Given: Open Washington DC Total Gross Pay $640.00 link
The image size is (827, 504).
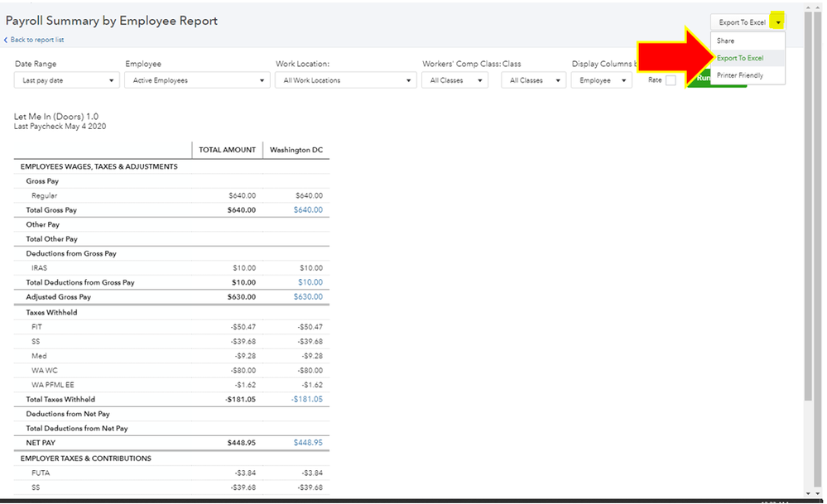Looking at the screenshot, I should (308, 210).
